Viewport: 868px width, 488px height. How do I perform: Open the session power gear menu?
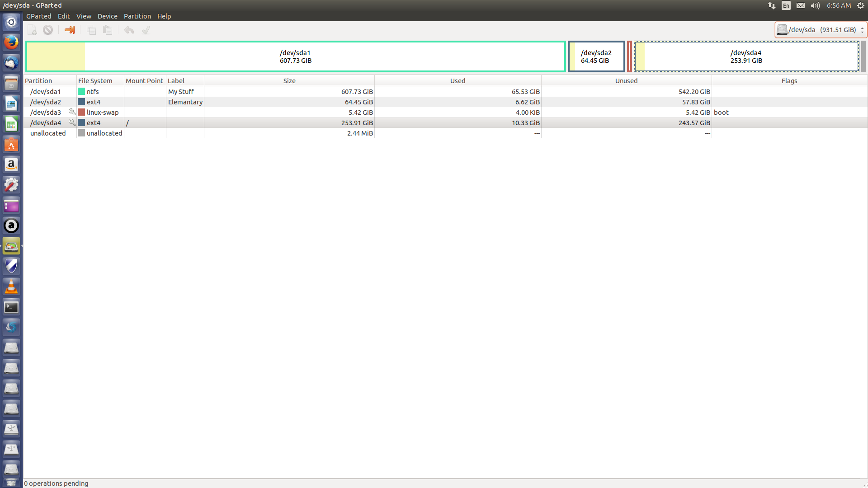861,5
